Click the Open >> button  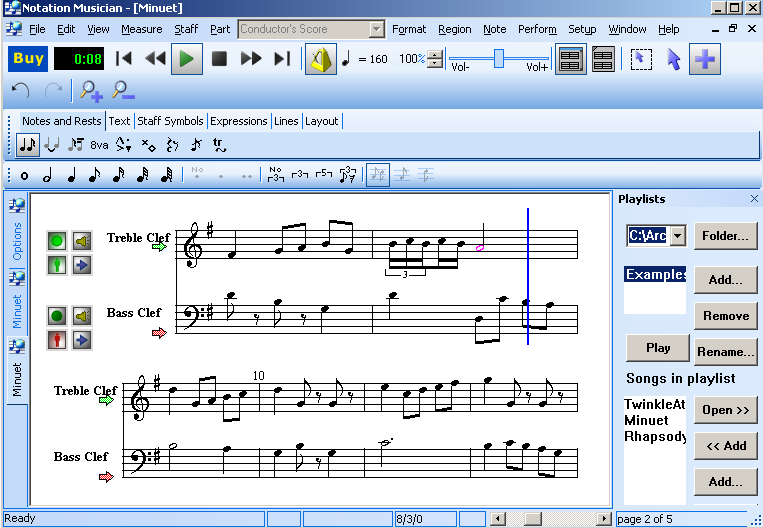[725, 410]
